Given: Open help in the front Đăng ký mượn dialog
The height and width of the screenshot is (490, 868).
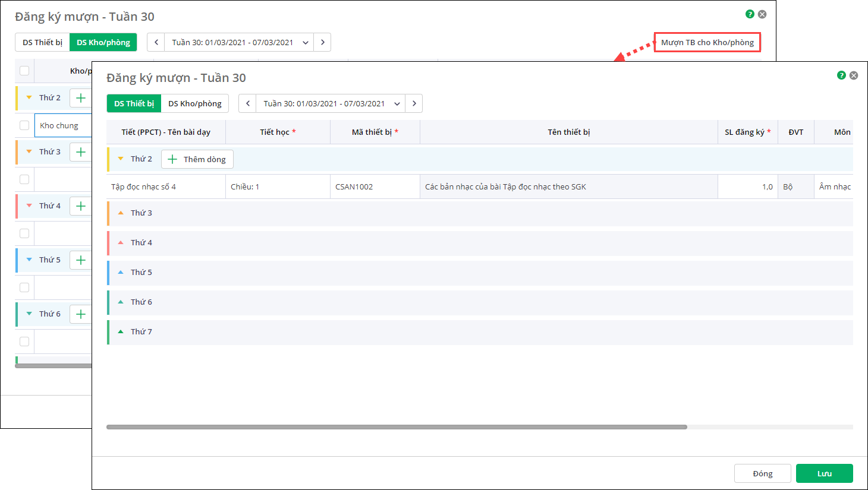Looking at the screenshot, I should coord(841,75).
